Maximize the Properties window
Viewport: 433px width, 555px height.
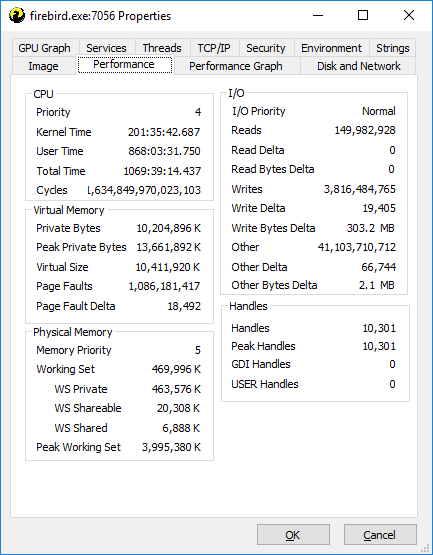pos(363,15)
